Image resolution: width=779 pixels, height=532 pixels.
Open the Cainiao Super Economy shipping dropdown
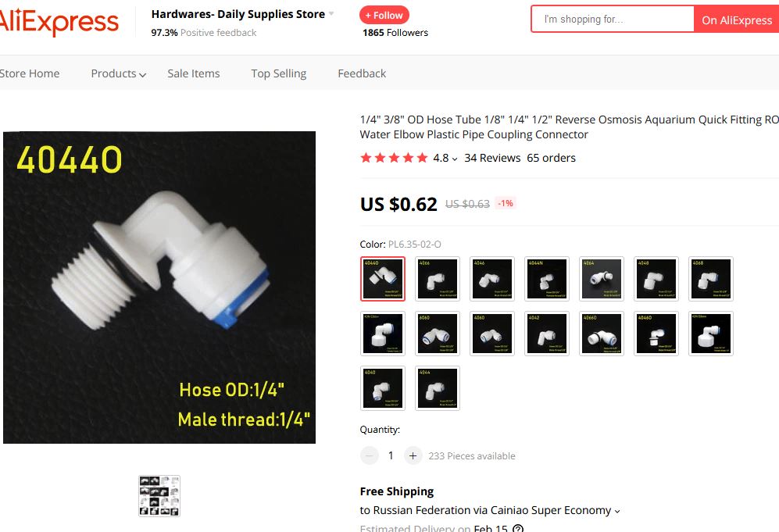click(x=617, y=511)
